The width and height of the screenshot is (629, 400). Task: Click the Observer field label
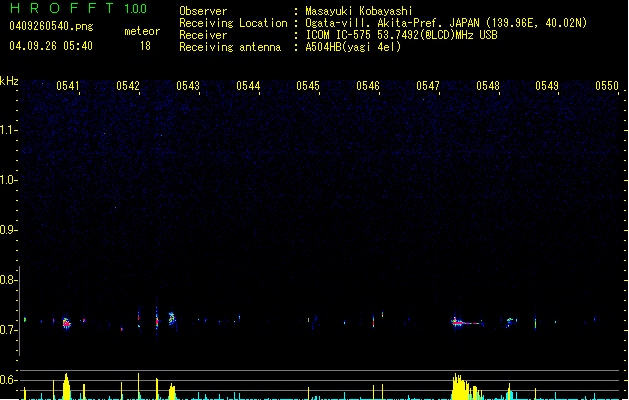pos(203,11)
